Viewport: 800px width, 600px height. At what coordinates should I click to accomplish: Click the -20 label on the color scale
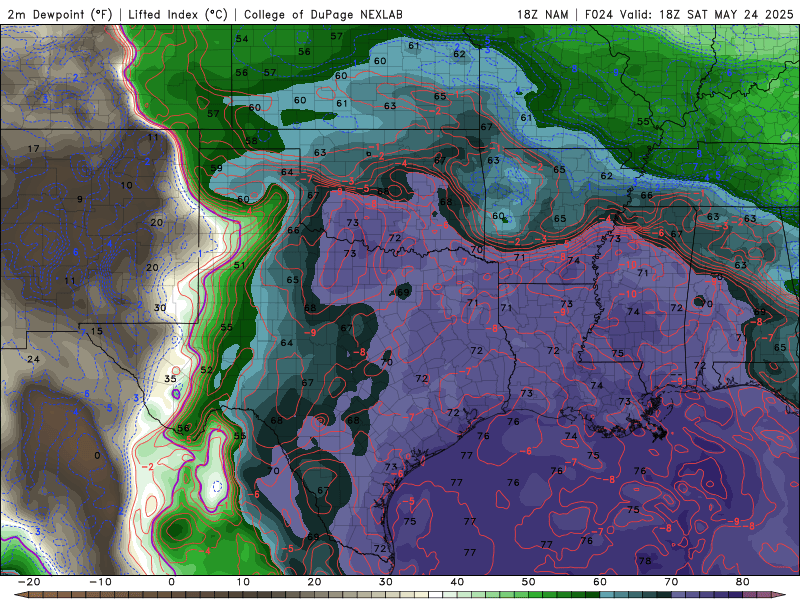[x=29, y=582]
